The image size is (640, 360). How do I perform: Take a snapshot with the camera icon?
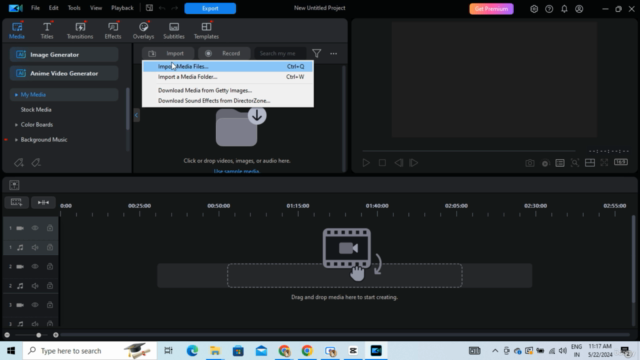[529, 163]
